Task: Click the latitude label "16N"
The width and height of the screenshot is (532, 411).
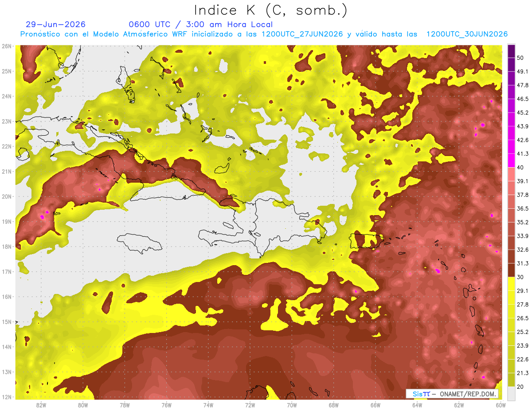Action: pyautogui.click(x=7, y=297)
